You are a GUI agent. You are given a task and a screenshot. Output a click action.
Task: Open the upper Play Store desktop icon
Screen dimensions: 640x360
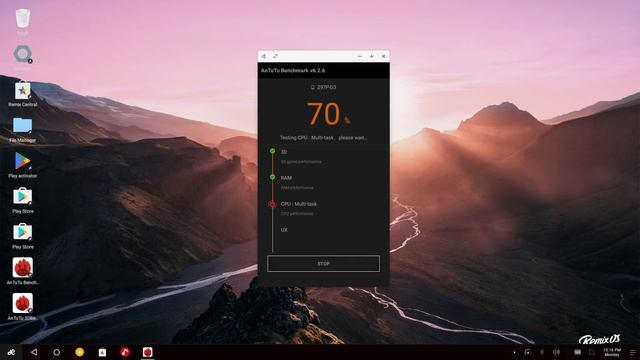pyautogui.click(x=22, y=196)
